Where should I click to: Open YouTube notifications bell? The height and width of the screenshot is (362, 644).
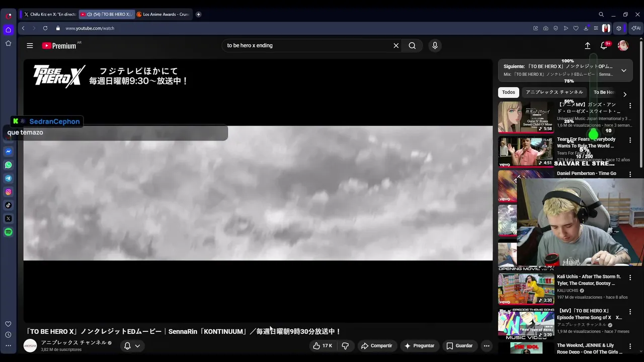coord(604,46)
